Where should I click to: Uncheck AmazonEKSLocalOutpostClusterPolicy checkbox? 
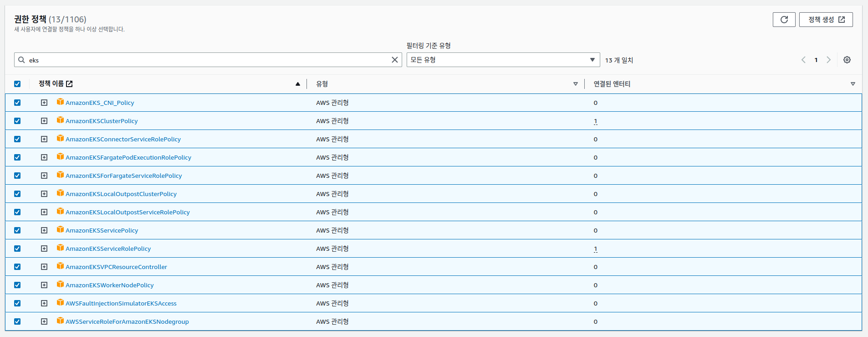17,194
